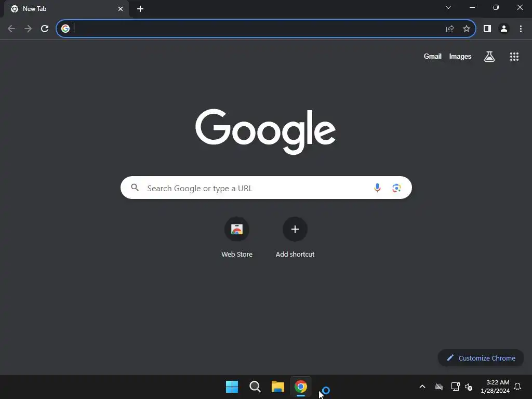This screenshot has width=532, height=399.
Task: Open the profile avatar menu
Action: 504,29
